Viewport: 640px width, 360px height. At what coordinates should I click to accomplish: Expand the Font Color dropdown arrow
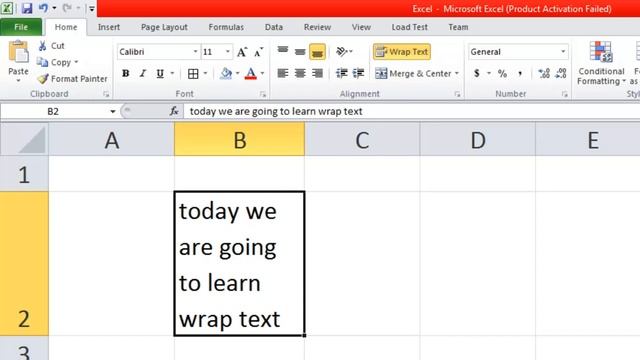pyautogui.click(x=262, y=73)
